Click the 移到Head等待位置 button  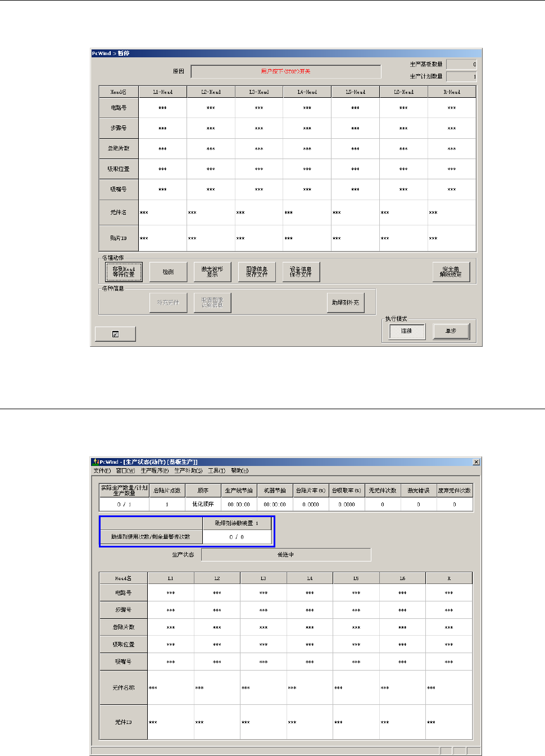[x=124, y=272]
